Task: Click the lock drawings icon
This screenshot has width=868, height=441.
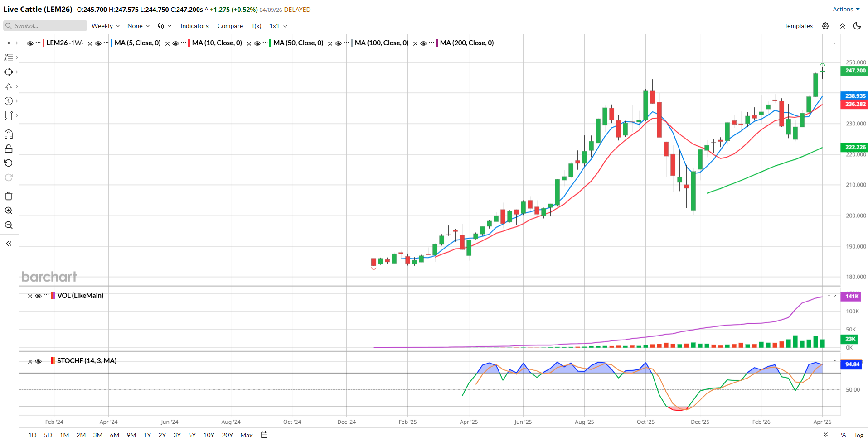Action: click(x=9, y=149)
